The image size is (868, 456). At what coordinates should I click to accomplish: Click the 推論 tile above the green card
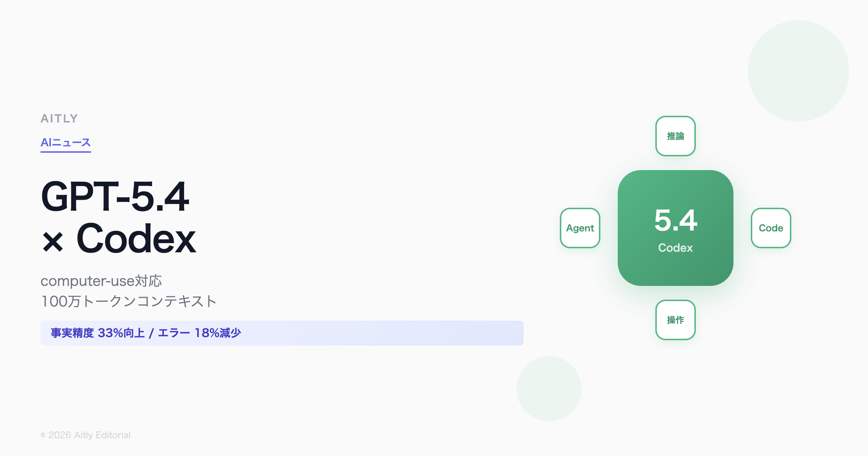point(675,136)
